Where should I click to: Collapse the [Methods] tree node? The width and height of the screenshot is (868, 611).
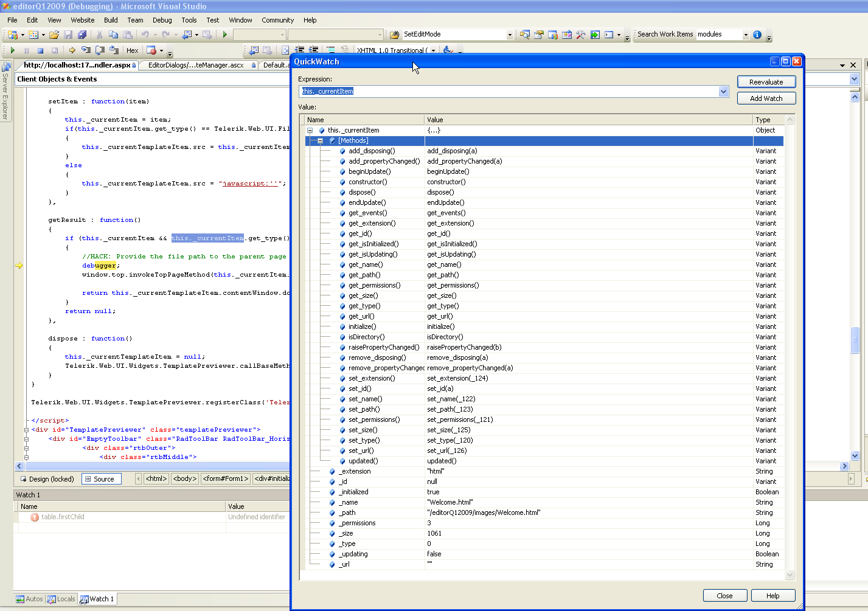point(320,140)
